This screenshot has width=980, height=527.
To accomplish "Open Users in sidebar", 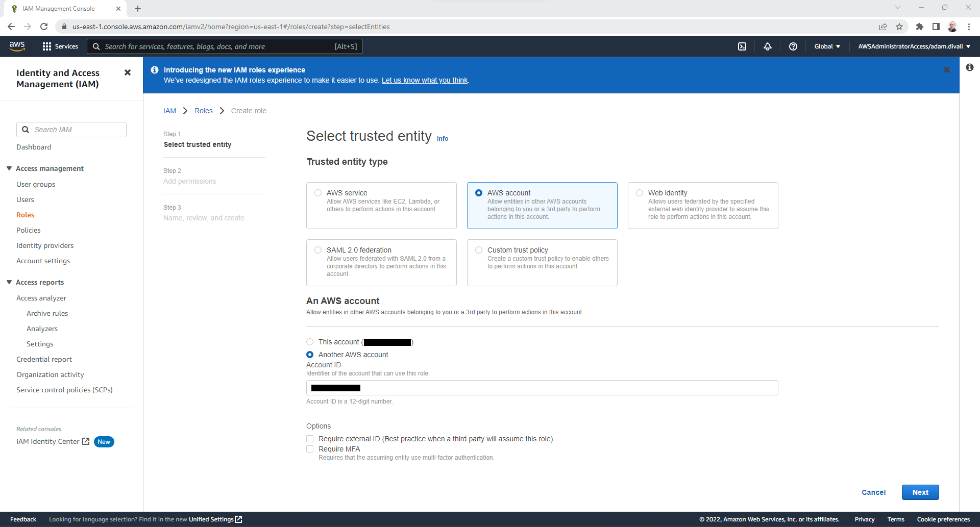I will (x=25, y=199).
